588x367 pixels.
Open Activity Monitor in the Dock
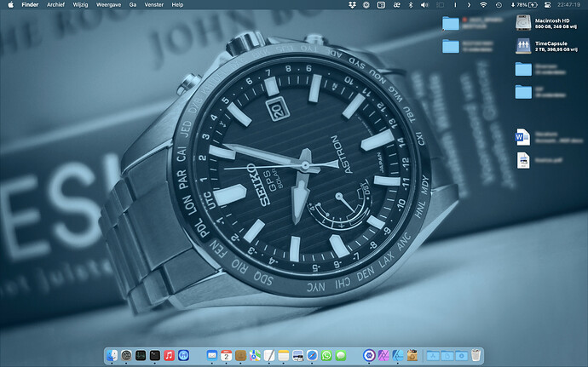(141, 355)
